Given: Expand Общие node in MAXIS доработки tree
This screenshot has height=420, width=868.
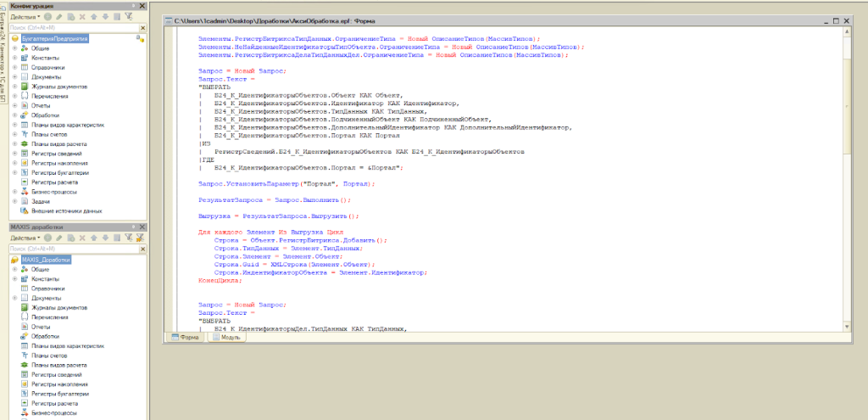Looking at the screenshot, I should click(x=14, y=269).
